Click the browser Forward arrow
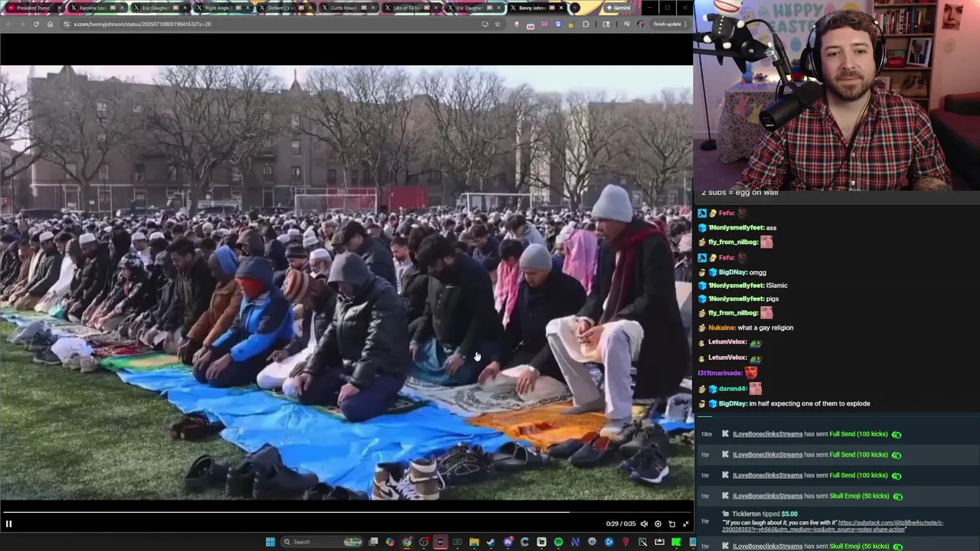This screenshot has width=980, height=551. click(22, 24)
